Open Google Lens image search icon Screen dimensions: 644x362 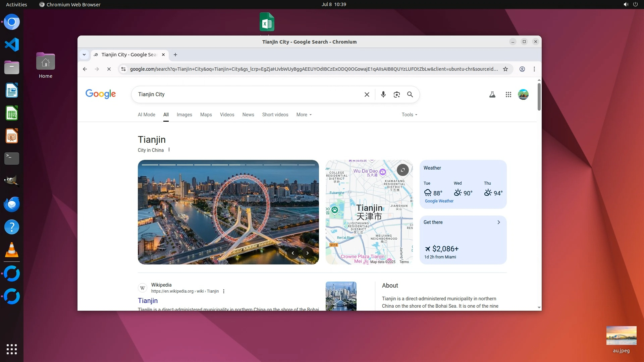396,95
